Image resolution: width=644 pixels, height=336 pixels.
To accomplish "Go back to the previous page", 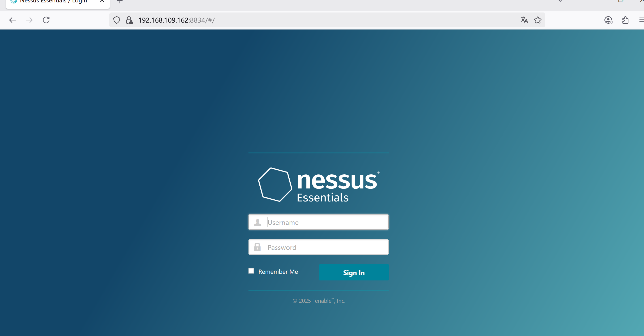I will click(x=12, y=20).
